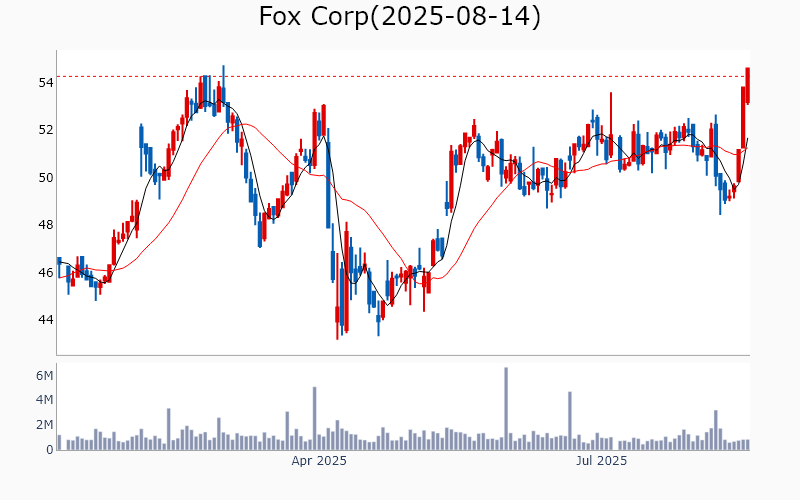The width and height of the screenshot is (800, 500).
Task: Click the 50 price axis label
Action: [46, 178]
